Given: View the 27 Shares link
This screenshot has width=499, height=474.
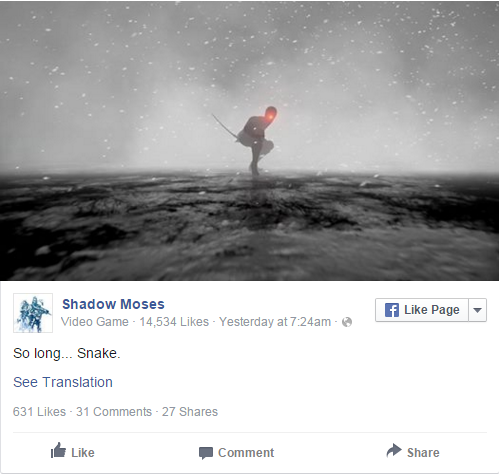Looking at the screenshot, I should (190, 412).
